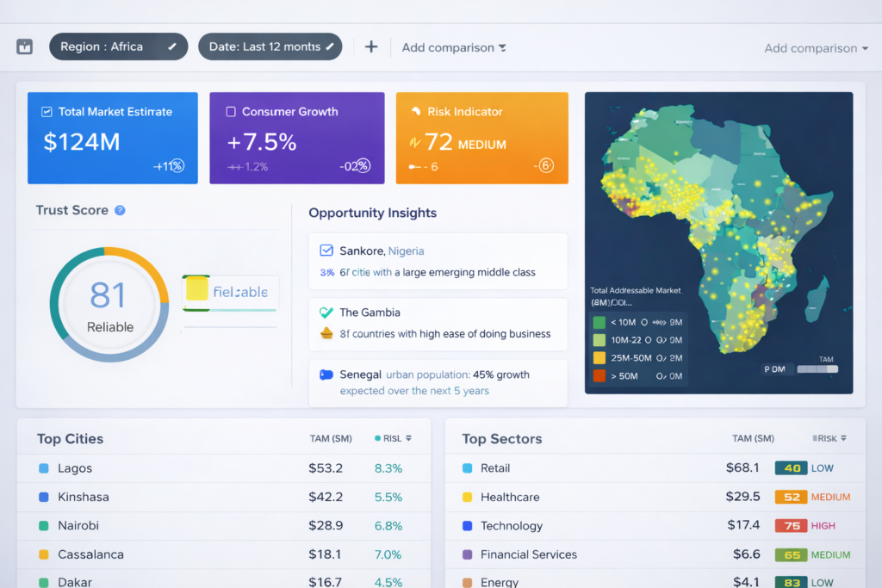Sort Top Cities by the Risk column
The image size is (882, 588).
[394, 438]
